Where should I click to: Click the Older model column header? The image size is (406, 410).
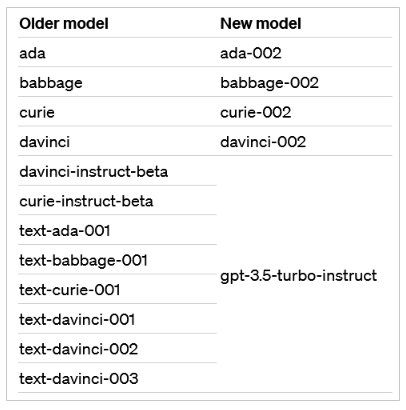coord(64,24)
